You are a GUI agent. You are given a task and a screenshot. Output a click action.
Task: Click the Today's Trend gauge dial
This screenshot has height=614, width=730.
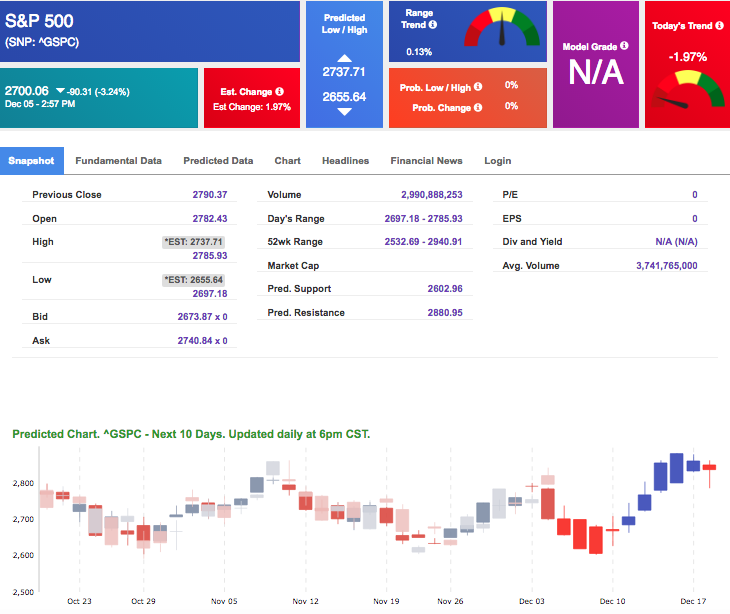(687, 89)
